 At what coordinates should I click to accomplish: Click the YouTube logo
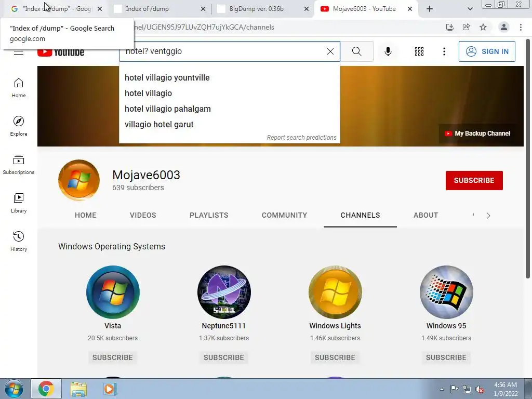pyautogui.click(x=61, y=51)
